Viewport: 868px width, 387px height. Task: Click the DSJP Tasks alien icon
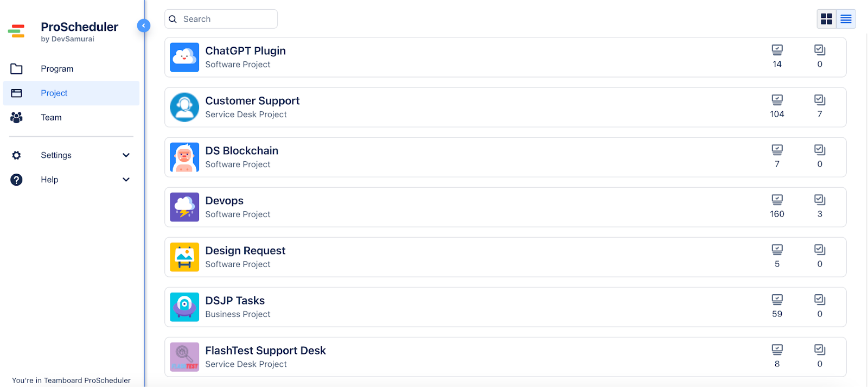point(184,307)
